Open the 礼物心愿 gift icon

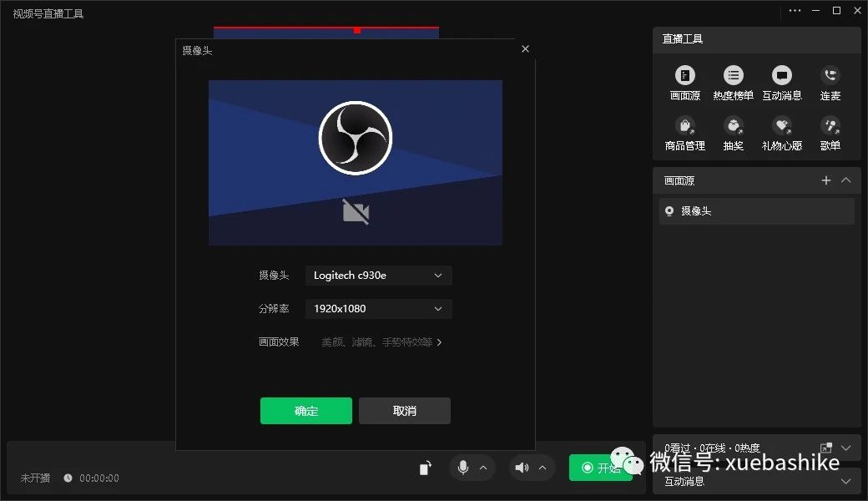tap(782, 125)
